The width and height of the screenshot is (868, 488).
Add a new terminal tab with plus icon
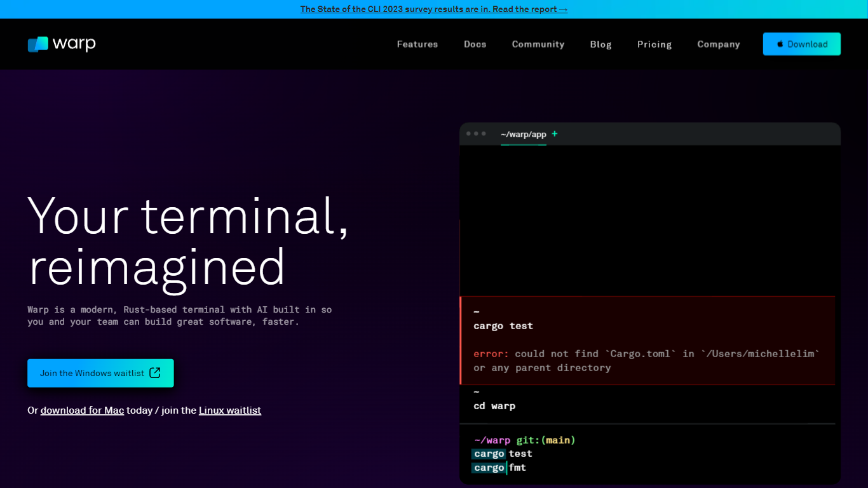click(555, 134)
